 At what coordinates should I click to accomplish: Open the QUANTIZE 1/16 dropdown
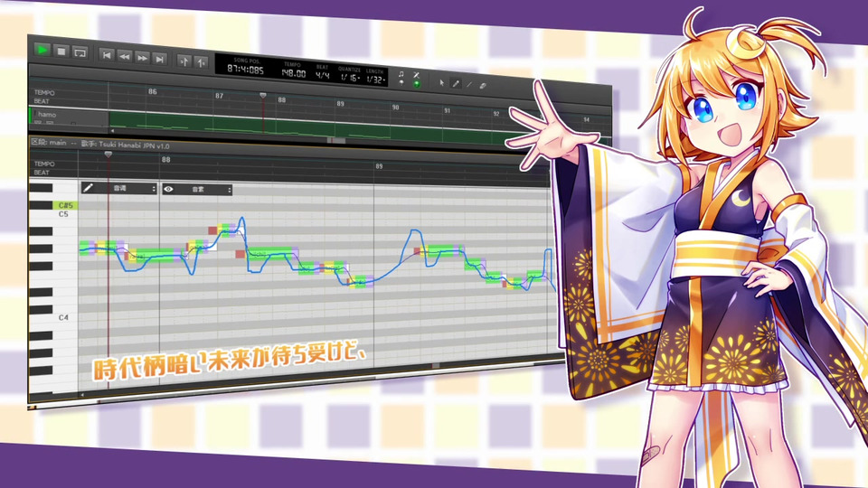[350, 78]
